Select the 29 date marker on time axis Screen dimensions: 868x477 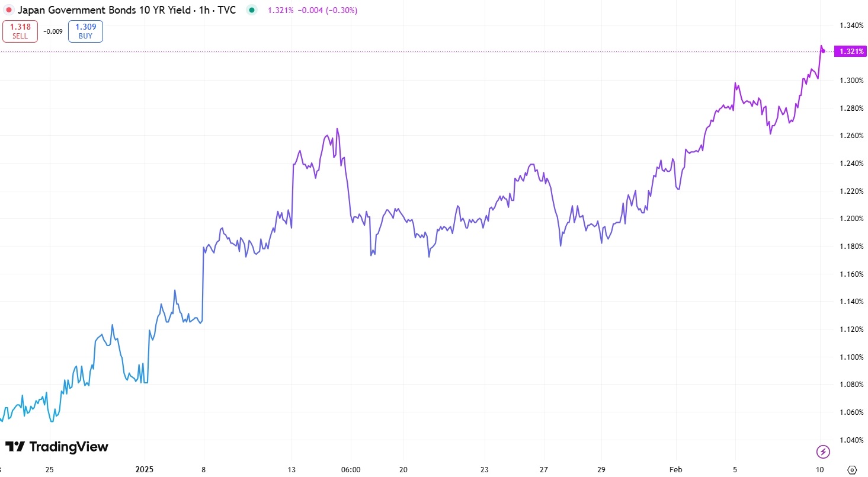[601, 468]
